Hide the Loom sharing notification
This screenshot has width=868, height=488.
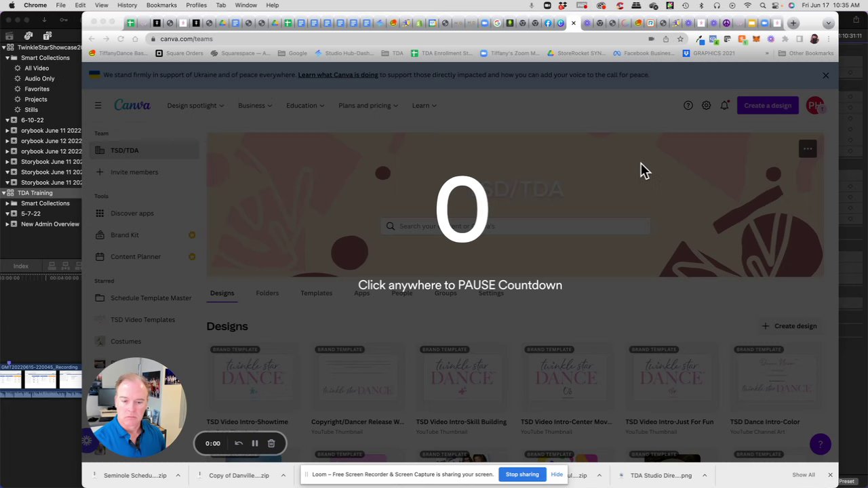pos(557,474)
